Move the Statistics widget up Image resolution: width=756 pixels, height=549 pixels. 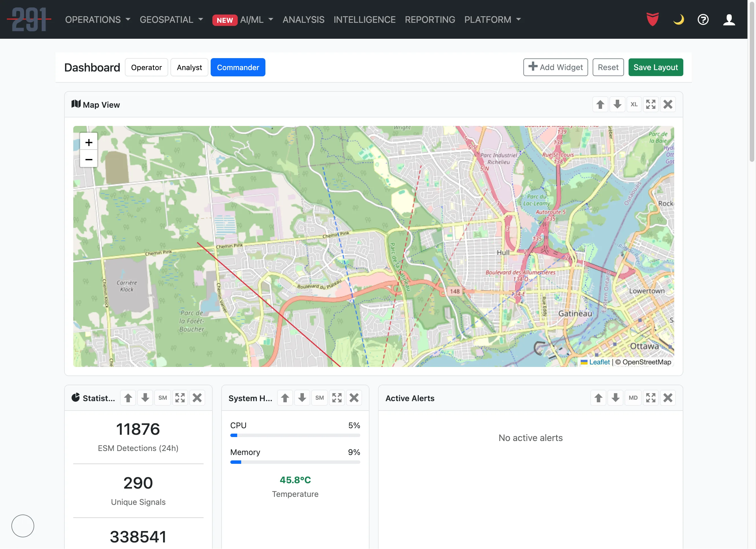128,397
